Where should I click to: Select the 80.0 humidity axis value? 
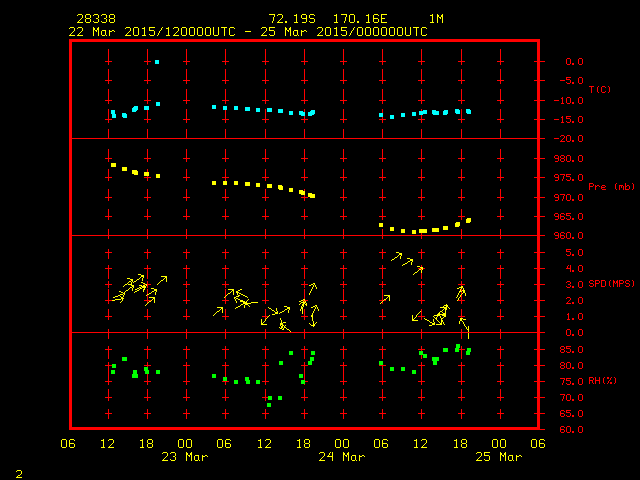571,366
